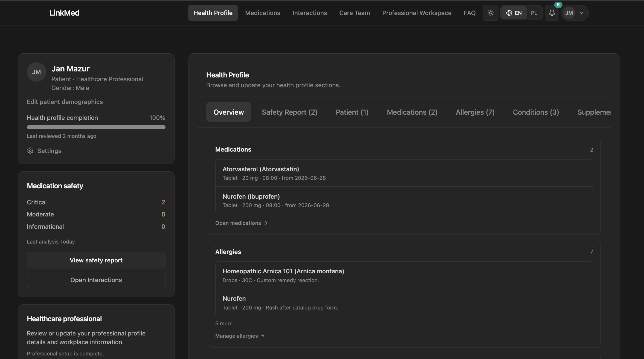Go to Medications in top navigation
Screen dimensions: 644x359
(x=263, y=13)
